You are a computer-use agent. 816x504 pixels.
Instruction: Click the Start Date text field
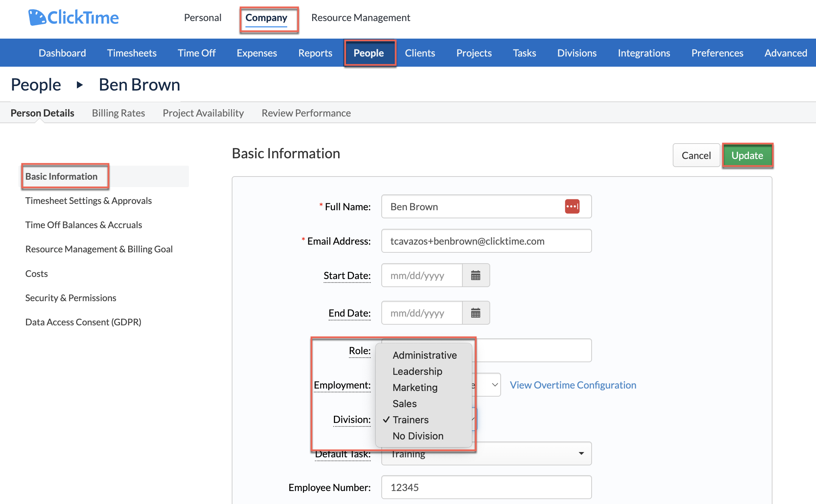pos(422,276)
